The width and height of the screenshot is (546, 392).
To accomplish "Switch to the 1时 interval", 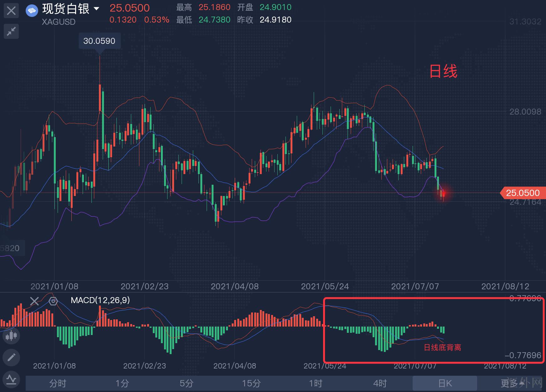I will [x=316, y=383].
